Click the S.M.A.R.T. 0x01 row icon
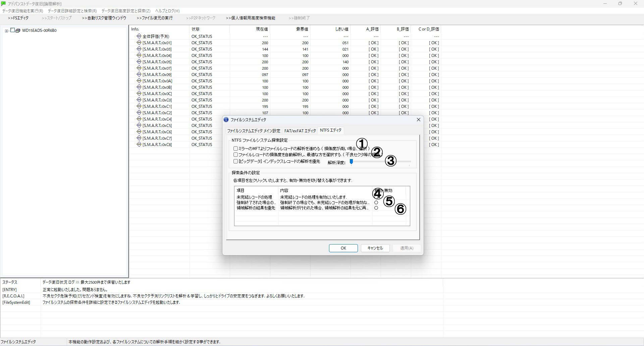The image size is (644, 346). [x=139, y=43]
